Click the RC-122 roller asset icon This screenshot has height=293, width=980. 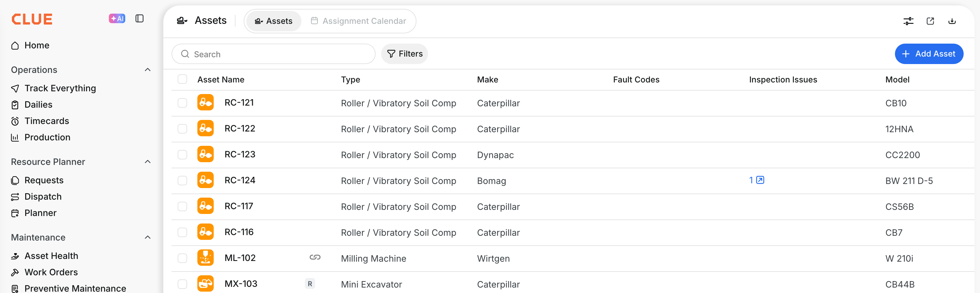[206, 128]
